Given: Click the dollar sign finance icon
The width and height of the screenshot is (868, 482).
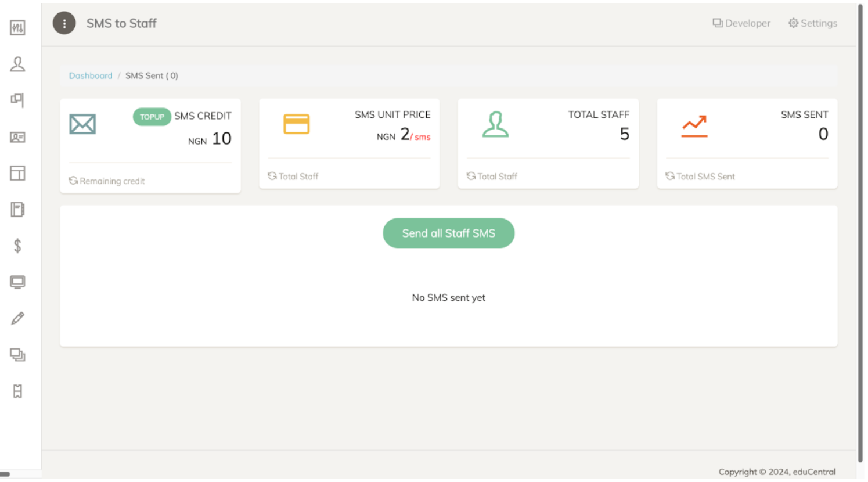Looking at the screenshot, I should coord(17,246).
